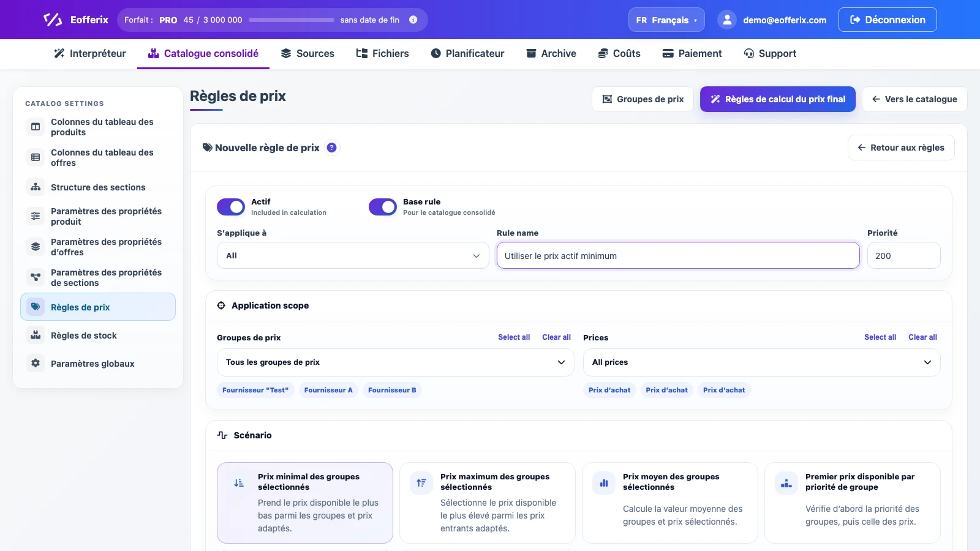Screen dimensions: 980x551
Task: Expand Tous les groupes de prix dropdown
Action: click(x=396, y=362)
